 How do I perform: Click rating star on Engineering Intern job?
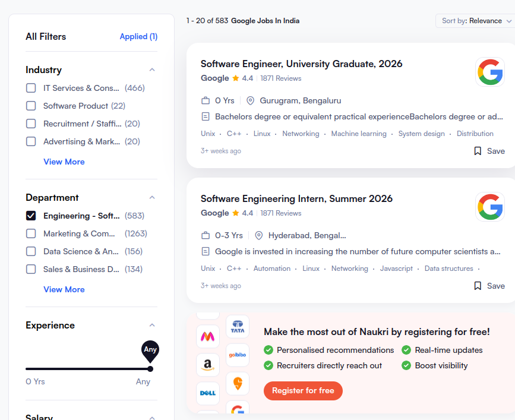tap(235, 213)
